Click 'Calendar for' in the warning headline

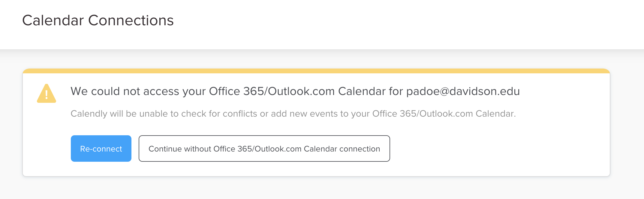[x=370, y=91]
